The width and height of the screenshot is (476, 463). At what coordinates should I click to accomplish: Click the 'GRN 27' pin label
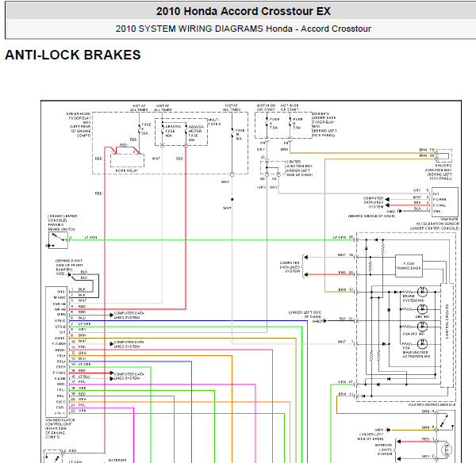pos(345,381)
